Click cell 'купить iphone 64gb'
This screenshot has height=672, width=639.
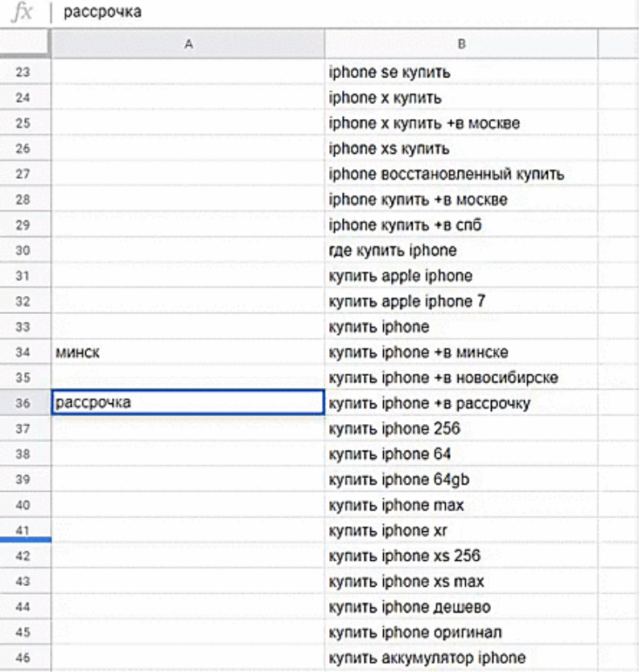461,479
